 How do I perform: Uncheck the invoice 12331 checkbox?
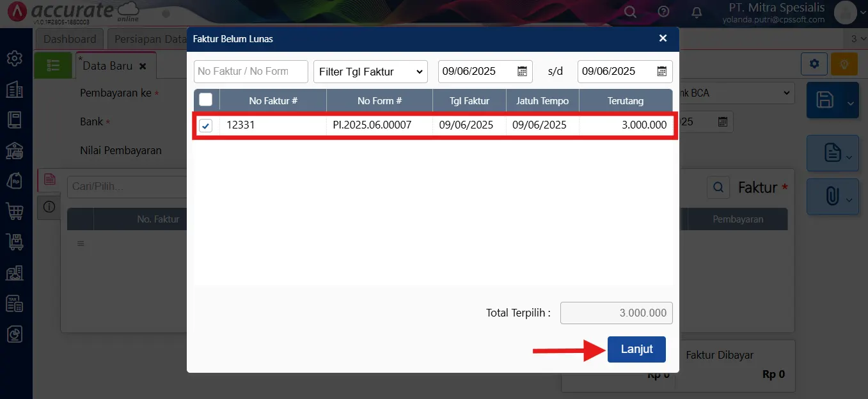pos(206,126)
